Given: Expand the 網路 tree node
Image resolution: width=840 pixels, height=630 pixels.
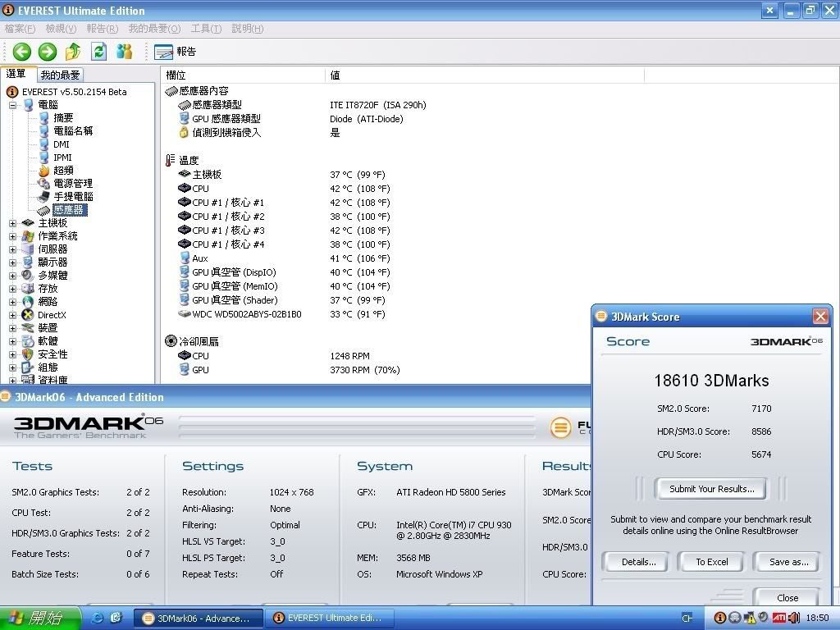Looking at the screenshot, I should pos(13,302).
